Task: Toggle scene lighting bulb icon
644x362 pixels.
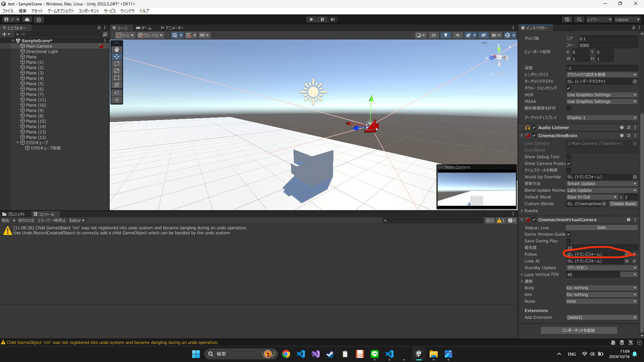Action: [445, 35]
